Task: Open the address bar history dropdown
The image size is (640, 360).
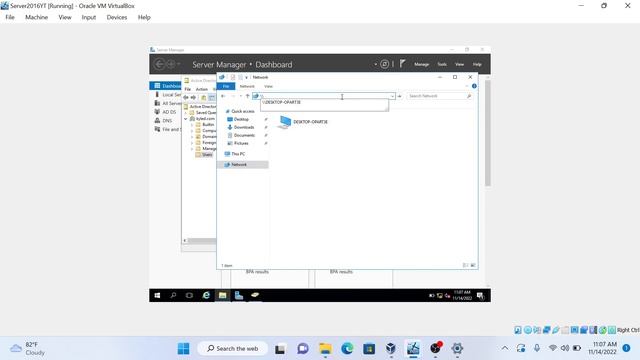Action: click(x=392, y=96)
